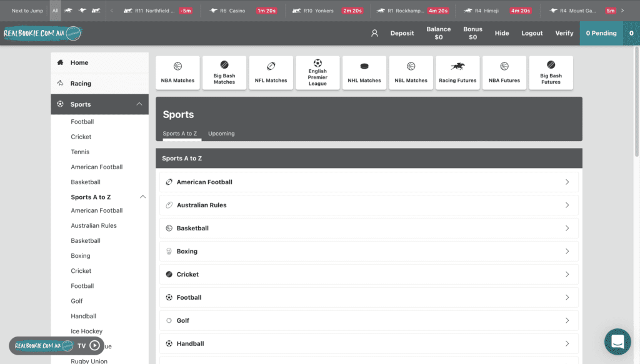The image size is (640, 364).
Task: Play Realbookie TV stream
Action: 94,346
